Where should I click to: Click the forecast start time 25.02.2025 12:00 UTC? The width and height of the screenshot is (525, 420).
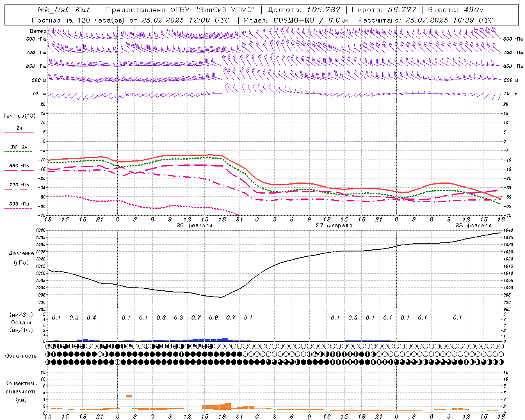185,20
